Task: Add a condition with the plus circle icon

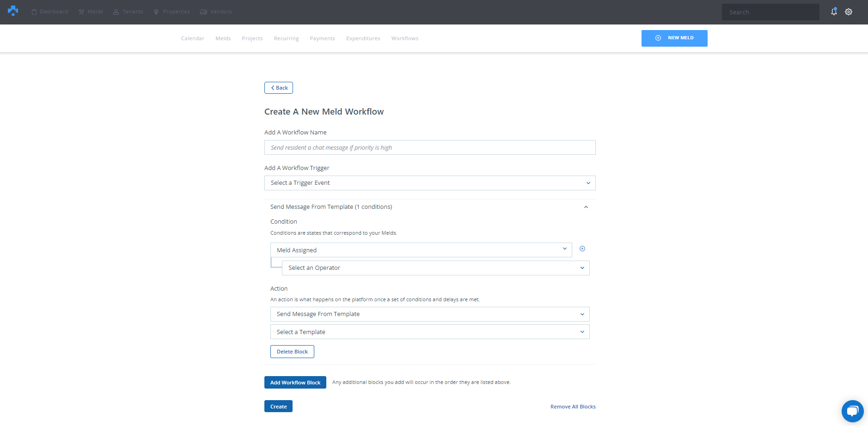Action: coord(582,249)
